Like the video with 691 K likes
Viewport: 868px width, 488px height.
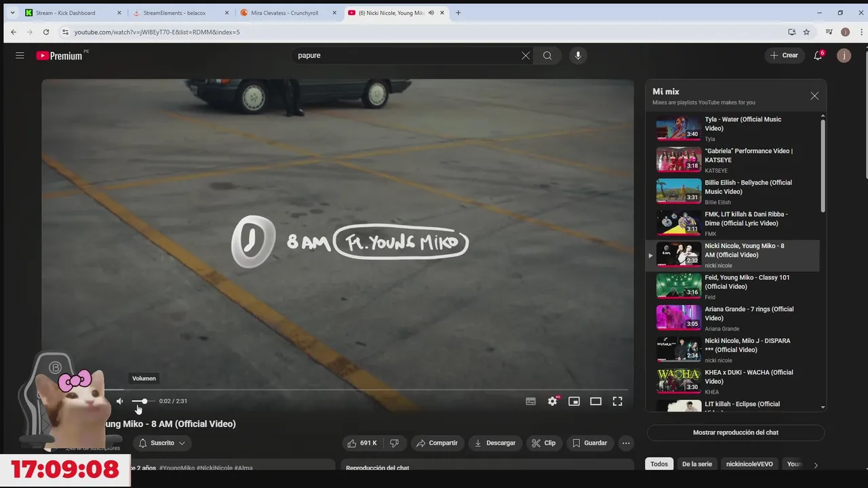coord(362,443)
